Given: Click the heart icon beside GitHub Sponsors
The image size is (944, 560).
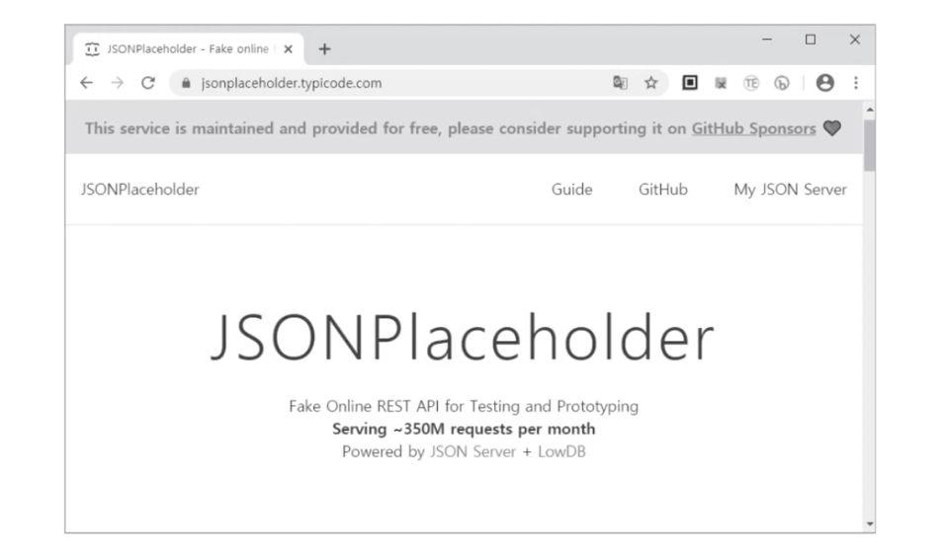Looking at the screenshot, I should tap(832, 128).
